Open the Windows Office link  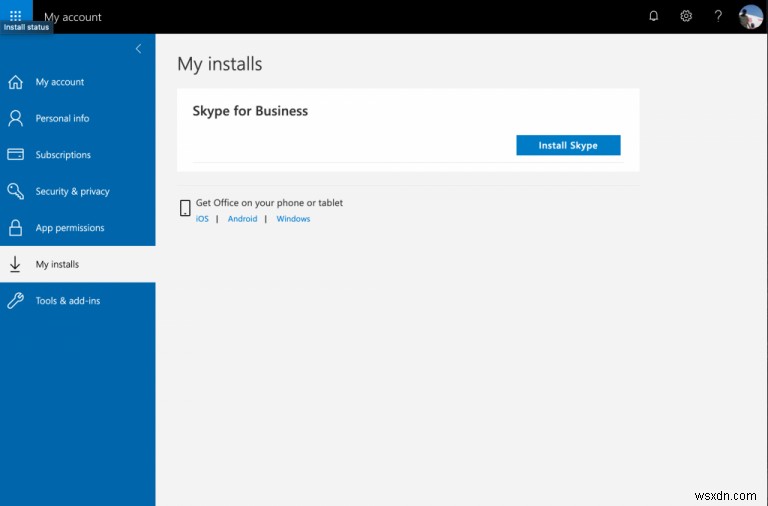tap(293, 218)
